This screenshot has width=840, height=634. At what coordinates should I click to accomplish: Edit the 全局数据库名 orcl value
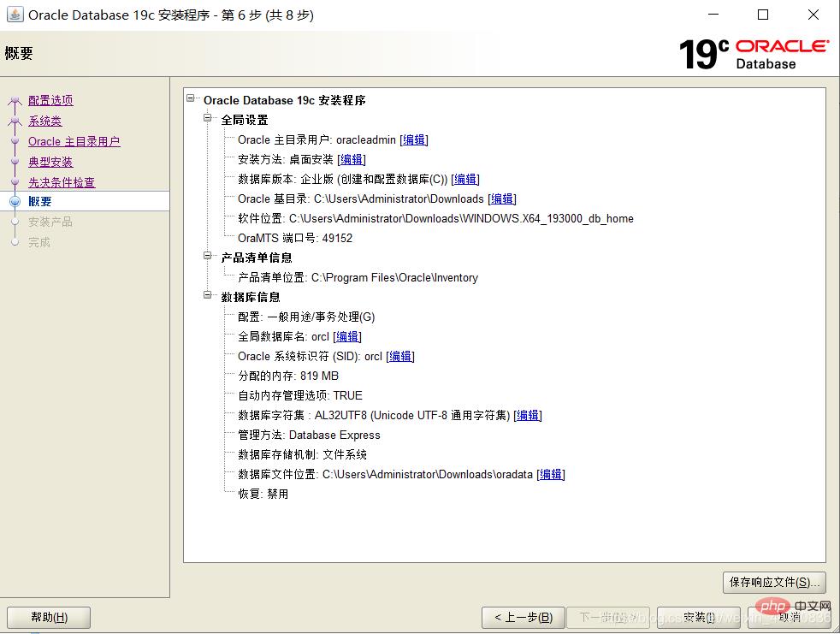tap(347, 336)
